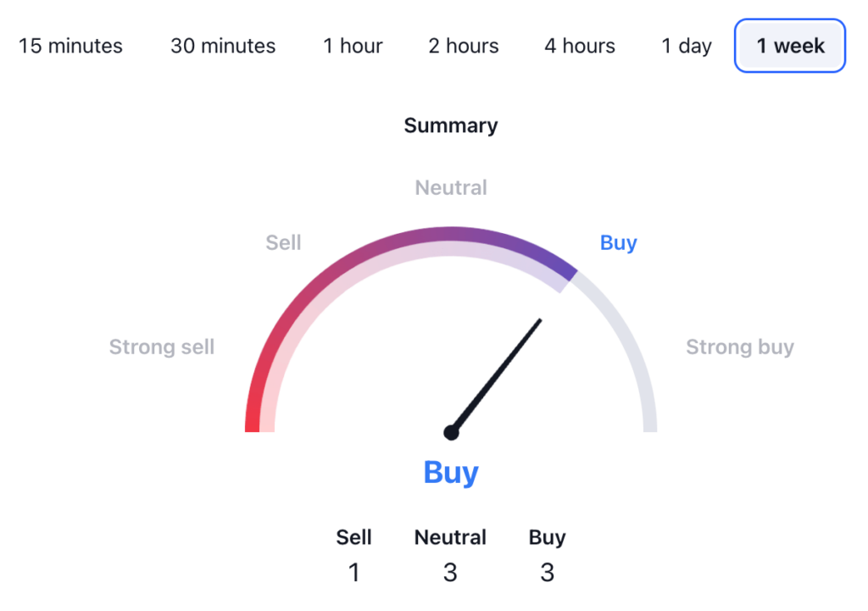Click the needle pivot dot at gauge base
The height and width of the screenshot is (611, 868).
451,433
